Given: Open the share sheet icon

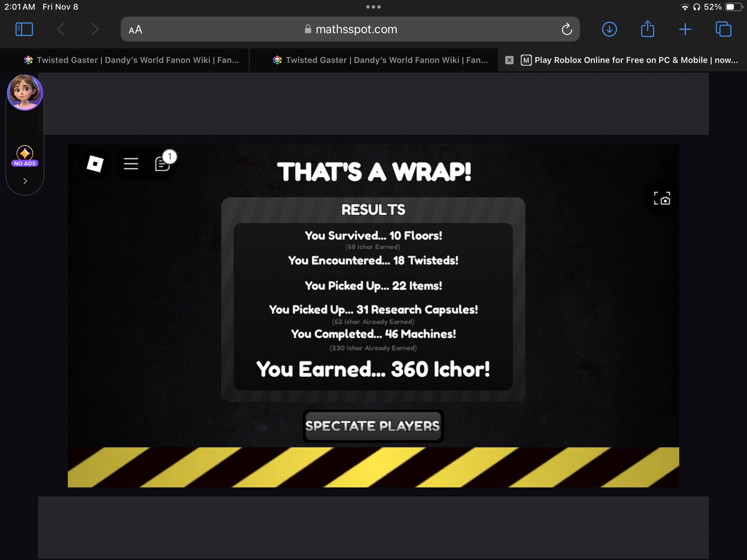Looking at the screenshot, I should [x=647, y=29].
